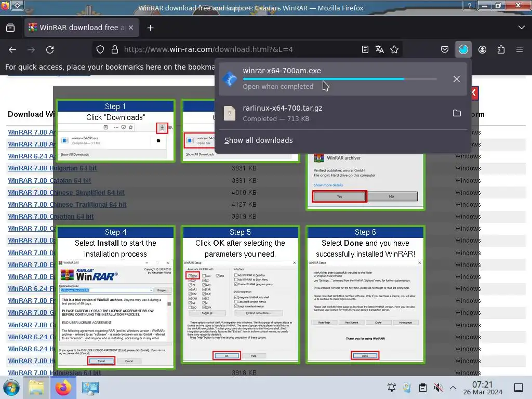
Task: Click the window menu icon in titlebar
Action: pyautogui.click(x=18, y=5)
